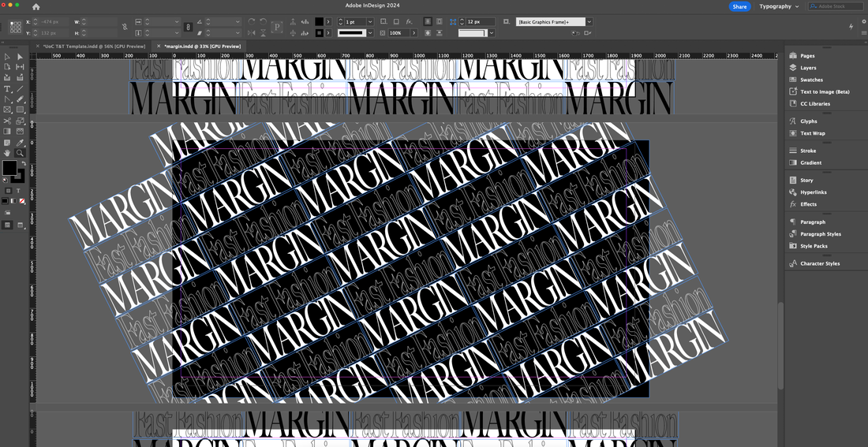868x447 pixels.
Task: Open stroke weight 1 pt dropdown
Action: (x=370, y=21)
